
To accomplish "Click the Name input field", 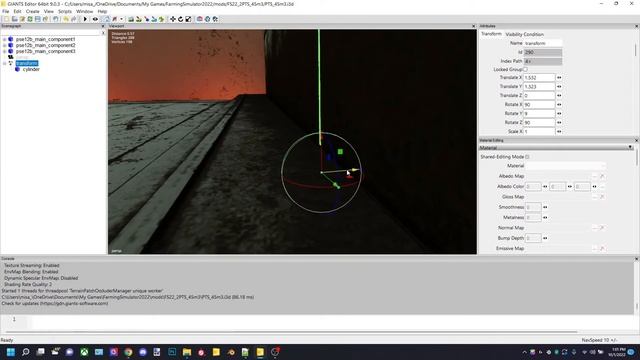I will pyautogui.click(x=542, y=43).
